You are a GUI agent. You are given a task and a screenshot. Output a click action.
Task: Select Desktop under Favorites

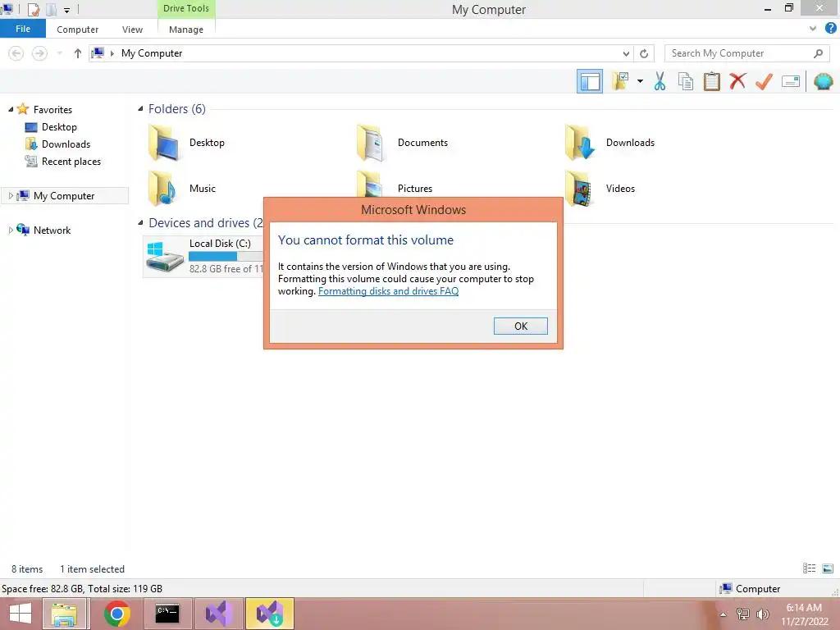pos(59,127)
